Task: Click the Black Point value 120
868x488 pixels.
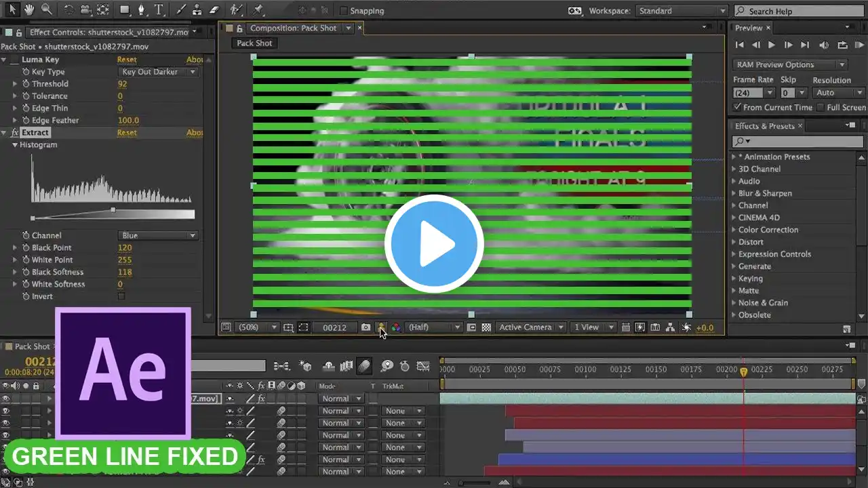Action: pos(124,247)
